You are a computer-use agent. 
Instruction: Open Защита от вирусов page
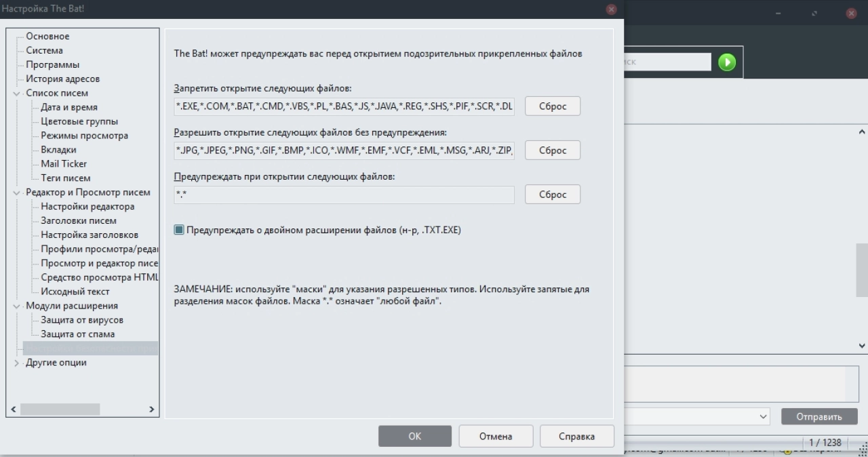pos(81,320)
